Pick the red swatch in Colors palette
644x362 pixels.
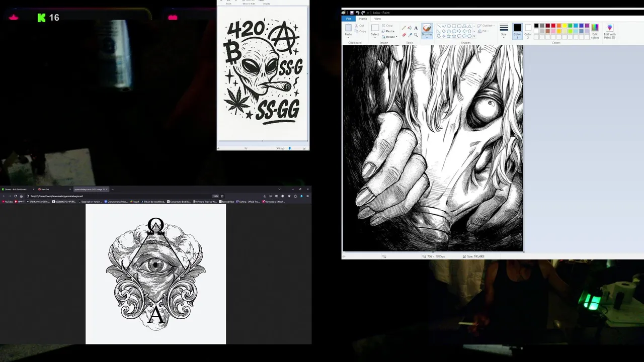point(553,26)
